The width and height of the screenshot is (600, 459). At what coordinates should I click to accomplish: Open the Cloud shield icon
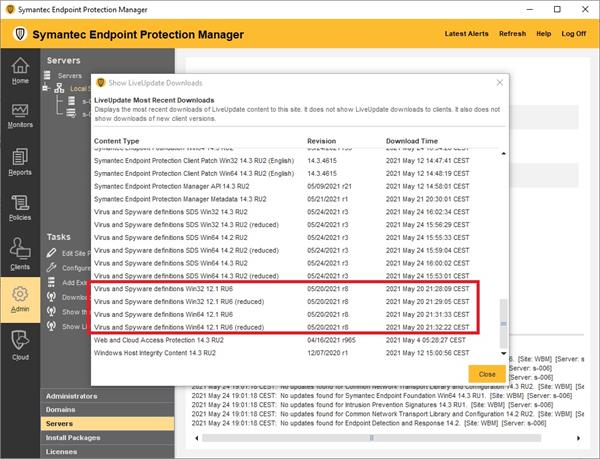(20, 340)
